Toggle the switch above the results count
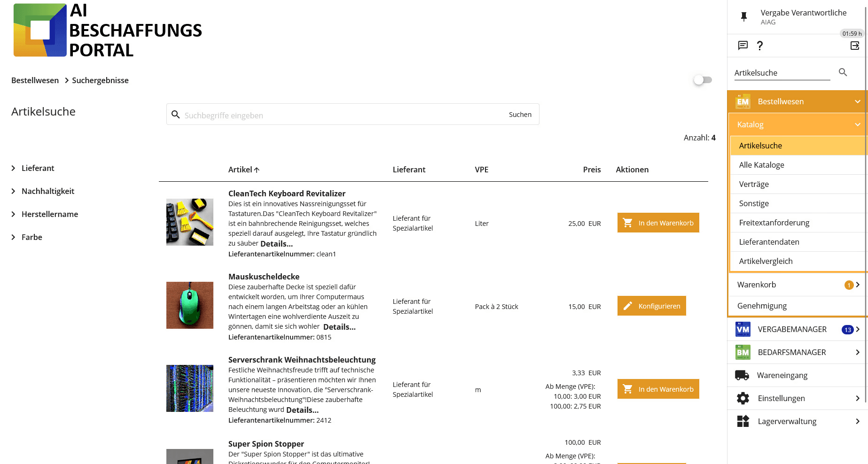The width and height of the screenshot is (868, 464). pos(703,80)
